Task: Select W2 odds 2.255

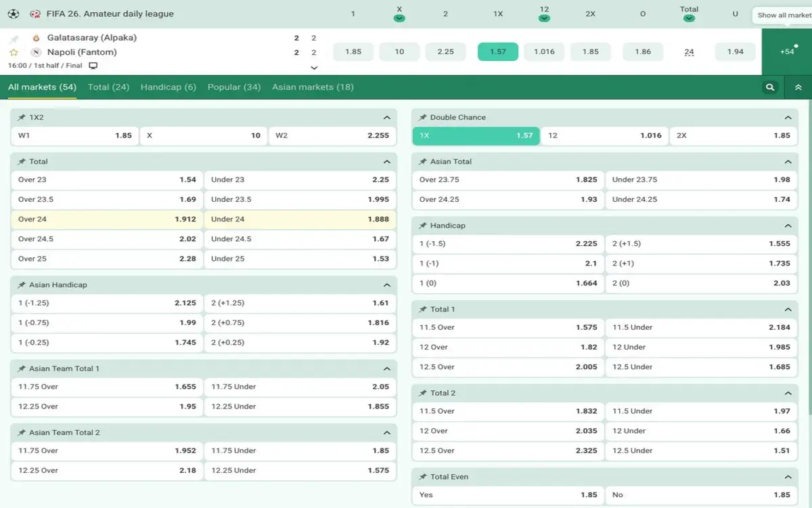Action: (x=332, y=135)
